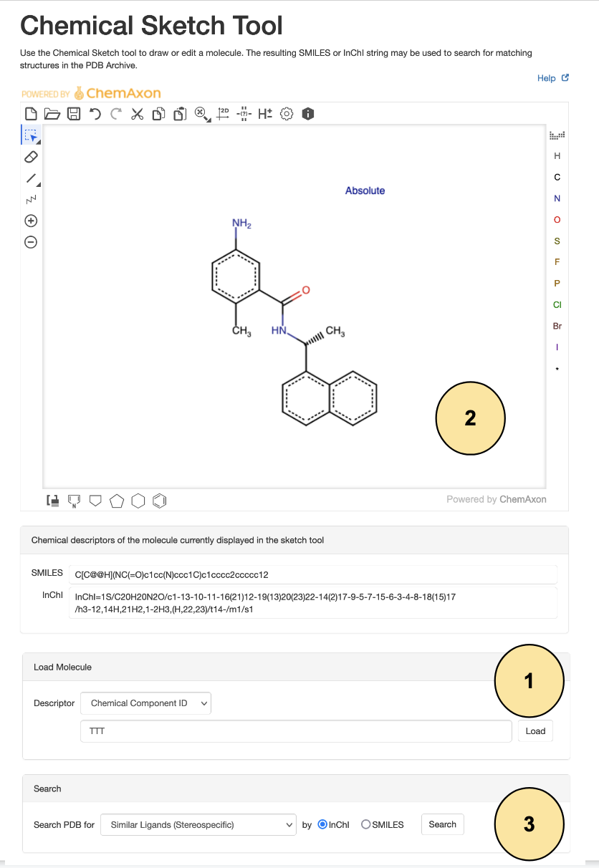Click the scissors Cut icon
The image size is (599, 868).
coord(138,114)
